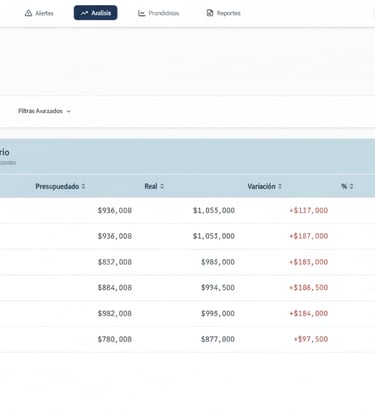Expand the Filtros Avanzados dropdown
The width and height of the screenshot is (375, 412).
45,111
